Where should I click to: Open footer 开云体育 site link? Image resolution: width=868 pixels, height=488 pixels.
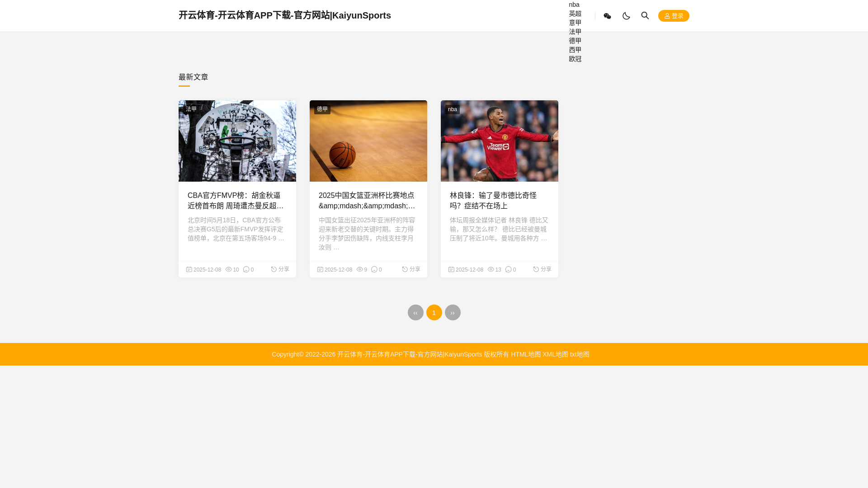[x=410, y=354]
